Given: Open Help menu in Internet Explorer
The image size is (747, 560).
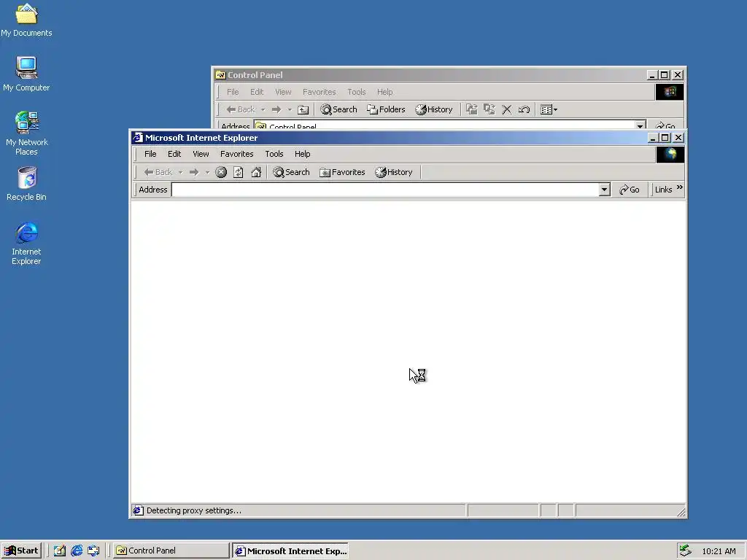Looking at the screenshot, I should [x=302, y=154].
